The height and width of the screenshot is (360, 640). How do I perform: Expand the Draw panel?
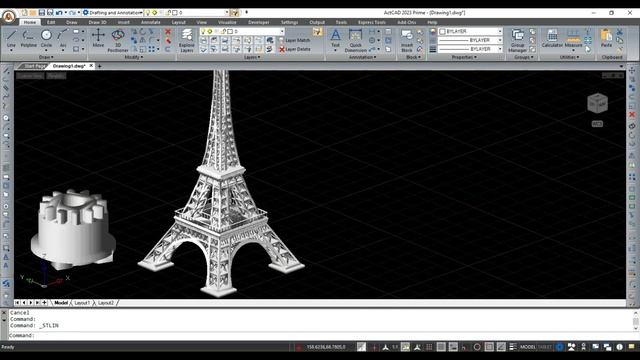(x=46, y=58)
